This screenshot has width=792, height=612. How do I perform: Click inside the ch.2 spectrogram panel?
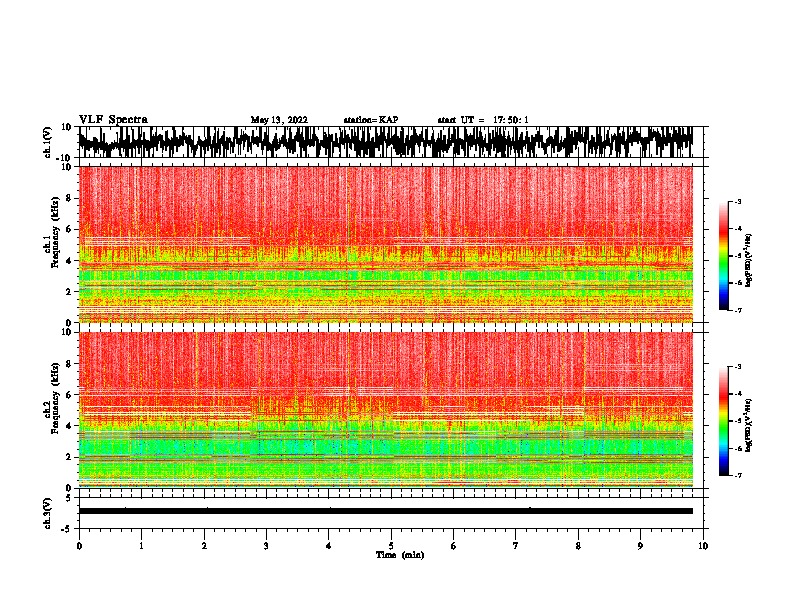pos(386,410)
